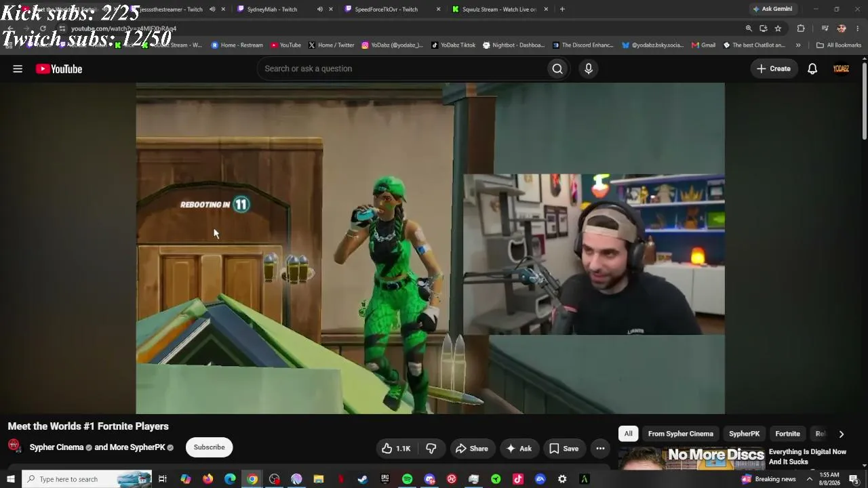Subscribe to Sypher Cinema channel

[x=209, y=447]
